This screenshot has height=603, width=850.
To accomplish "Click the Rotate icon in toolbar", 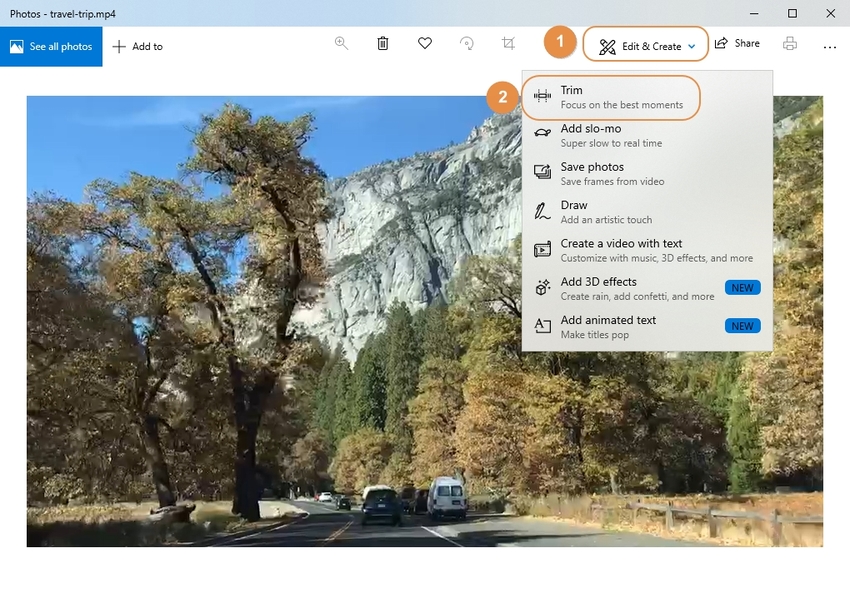I will (x=467, y=44).
